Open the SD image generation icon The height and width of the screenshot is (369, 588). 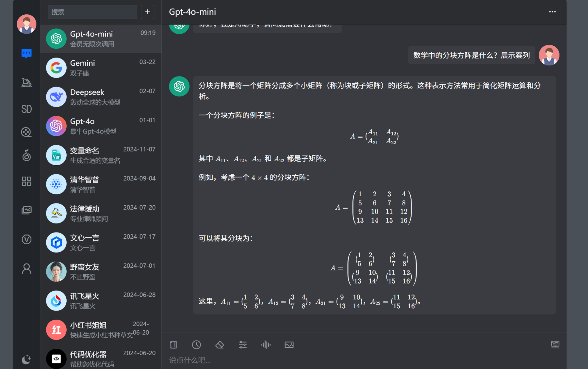tap(26, 109)
